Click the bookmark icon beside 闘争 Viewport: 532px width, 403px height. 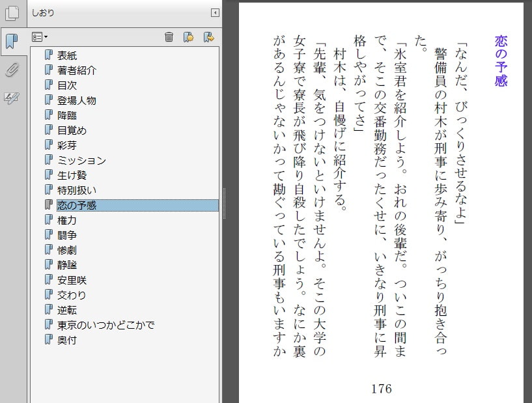tap(49, 235)
